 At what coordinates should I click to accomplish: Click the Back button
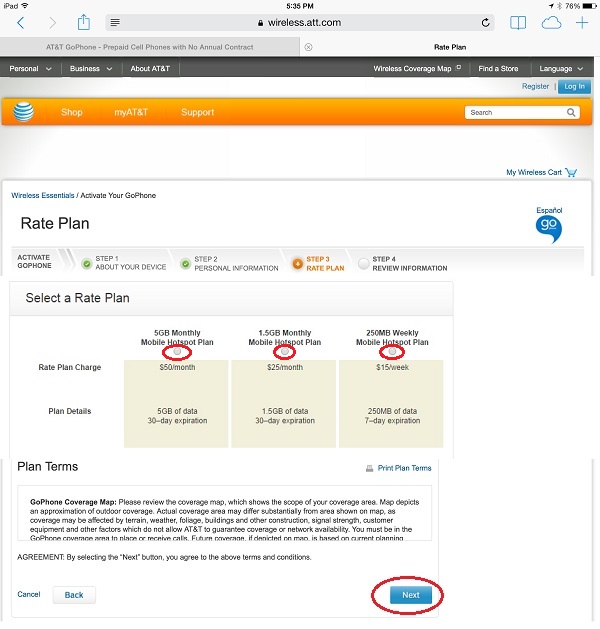tap(74, 595)
